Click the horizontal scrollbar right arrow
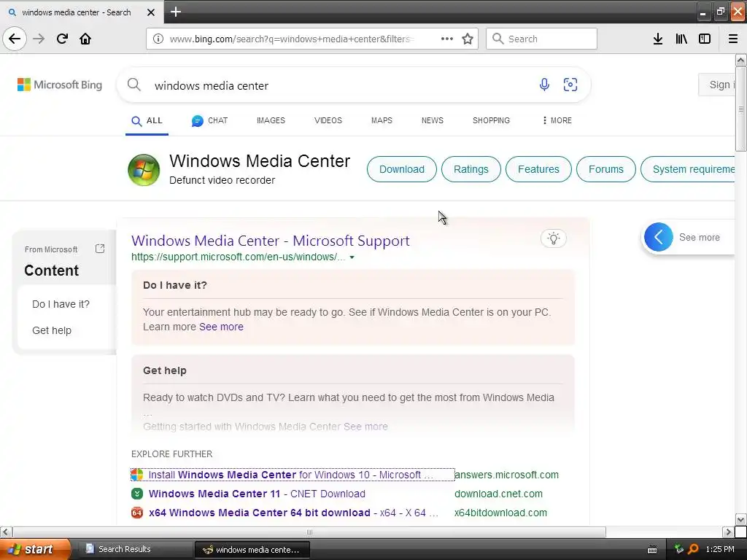747x560 pixels. (x=728, y=532)
